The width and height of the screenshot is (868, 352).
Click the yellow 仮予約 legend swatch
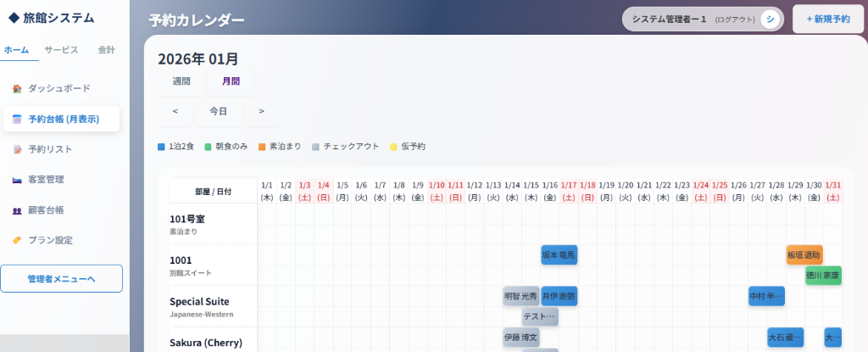(393, 147)
